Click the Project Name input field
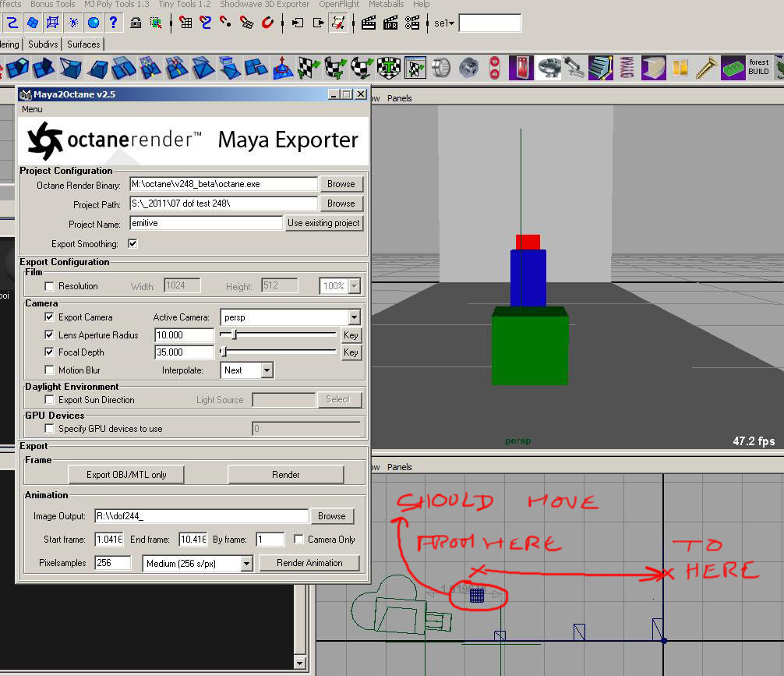Image resolution: width=784 pixels, height=676 pixels. point(206,223)
